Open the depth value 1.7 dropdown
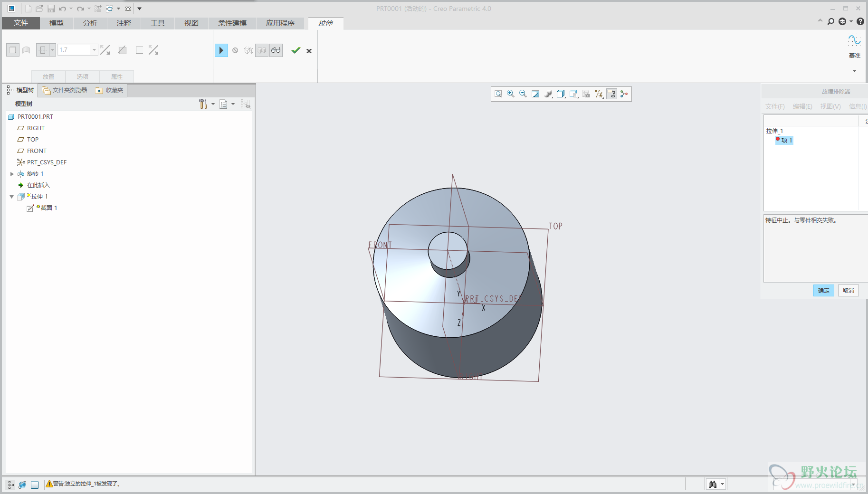This screenshot has width=868, height=494. [x=94, y=50]
